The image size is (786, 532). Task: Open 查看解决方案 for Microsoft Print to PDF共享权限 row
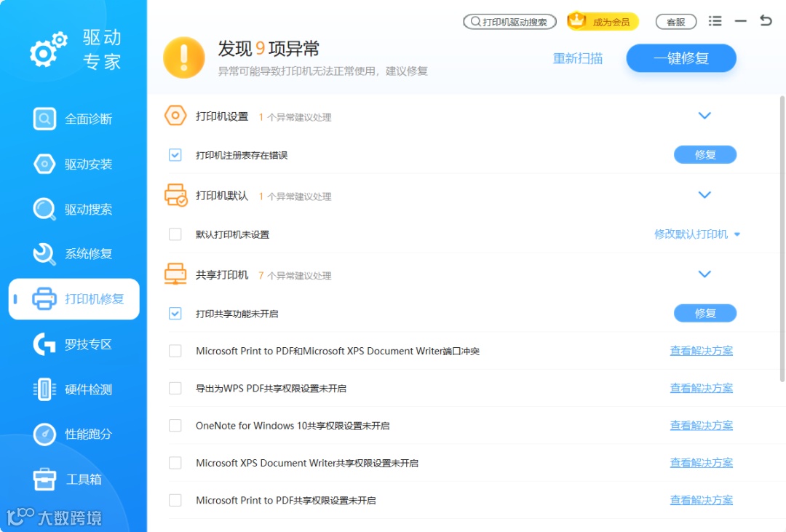coord(702,501)
